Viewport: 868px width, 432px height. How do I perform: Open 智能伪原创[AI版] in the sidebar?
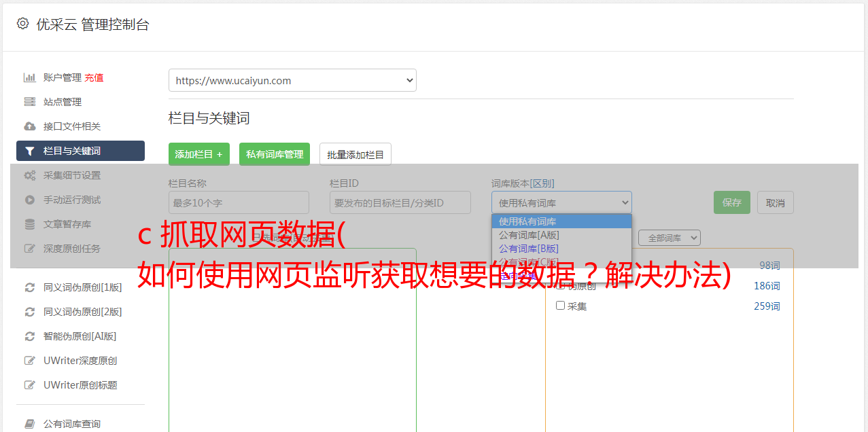click(x=80, y=336)
